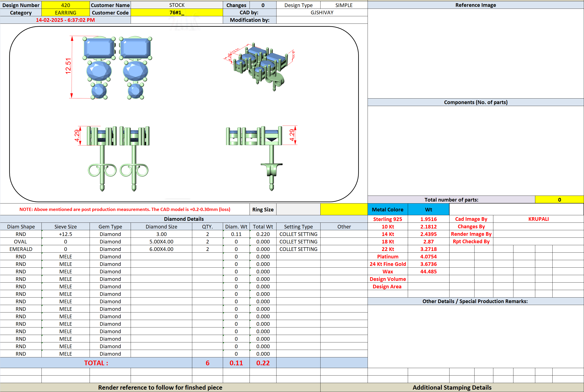Select the Sieve Size column header
The height and width of the screenshot is (392, 584).
coord(65,227)
